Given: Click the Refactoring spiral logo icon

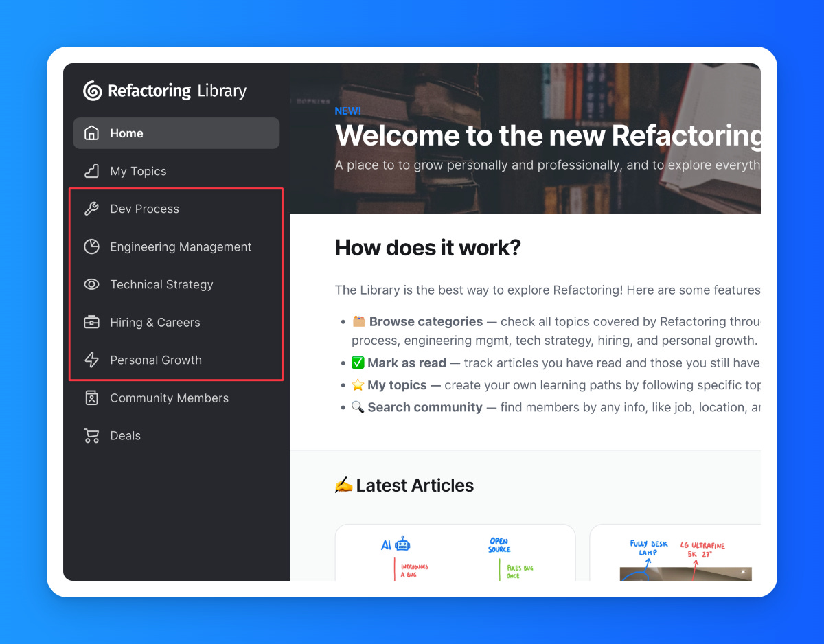Looking at the screenshot, I should coord(93,91).
